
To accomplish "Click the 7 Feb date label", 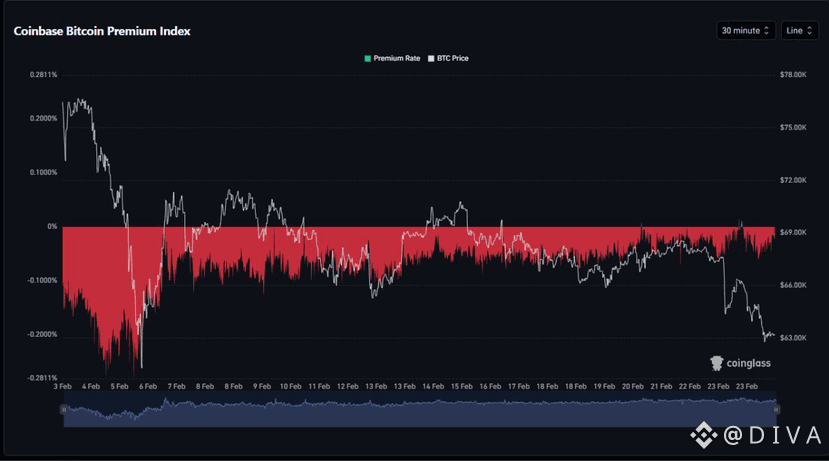I will (x=177, y=386).
